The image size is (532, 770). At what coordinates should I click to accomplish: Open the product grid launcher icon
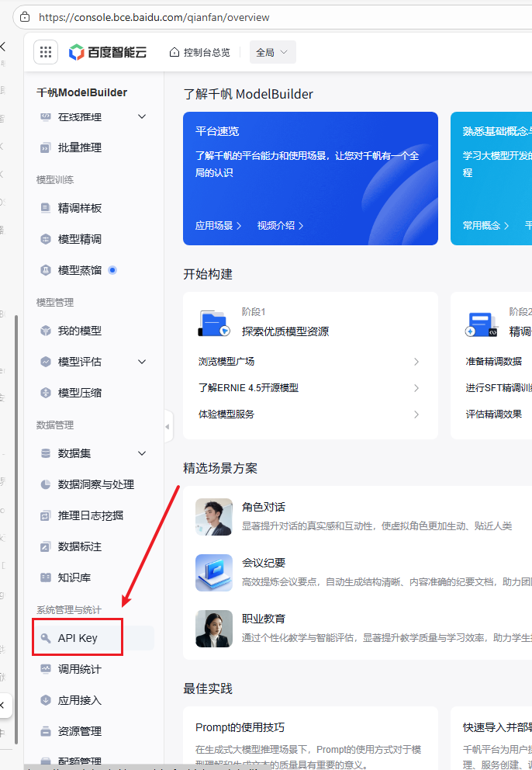click(x=46, y=52)
